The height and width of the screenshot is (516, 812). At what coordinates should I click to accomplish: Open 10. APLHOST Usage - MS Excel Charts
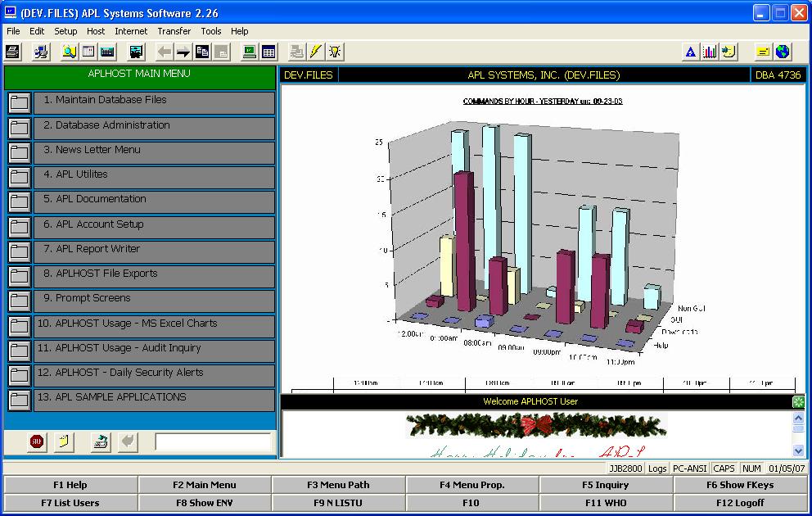(x=154, y=326)
